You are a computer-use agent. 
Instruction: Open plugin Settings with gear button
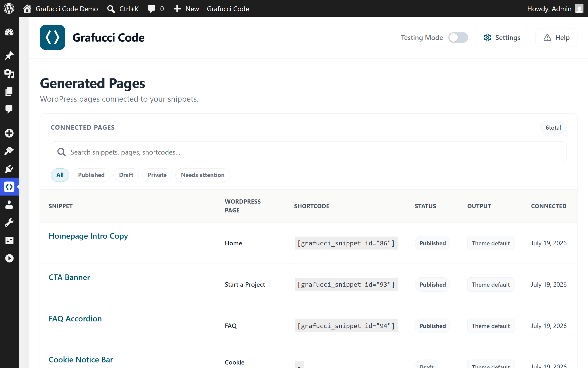502,37
